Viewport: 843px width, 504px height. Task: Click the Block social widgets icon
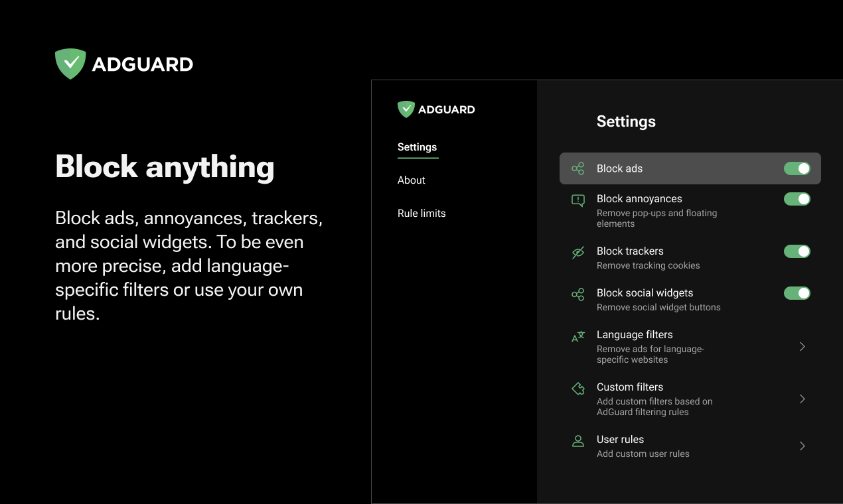click(x=578, y=294)
